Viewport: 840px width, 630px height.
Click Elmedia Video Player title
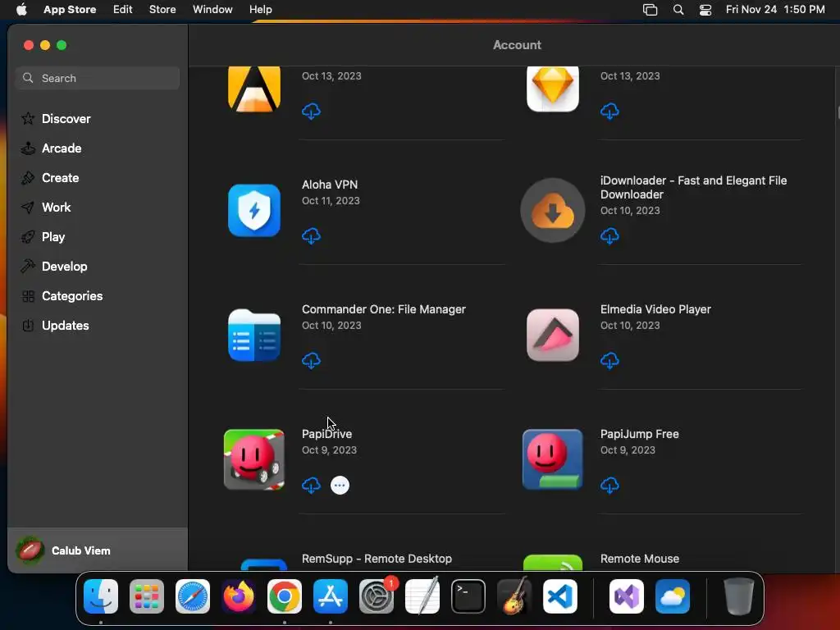pos(655,309)
